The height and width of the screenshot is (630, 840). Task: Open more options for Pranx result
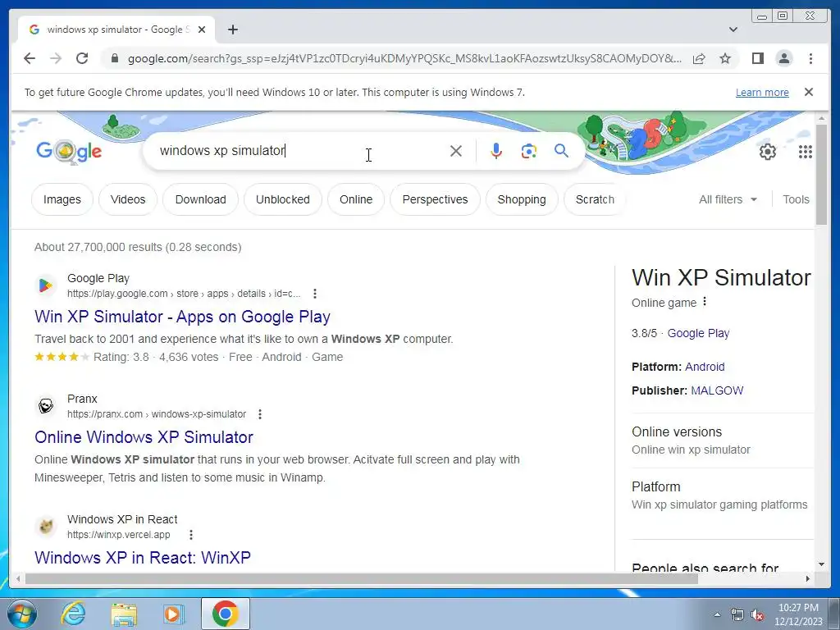coord(260,414)
